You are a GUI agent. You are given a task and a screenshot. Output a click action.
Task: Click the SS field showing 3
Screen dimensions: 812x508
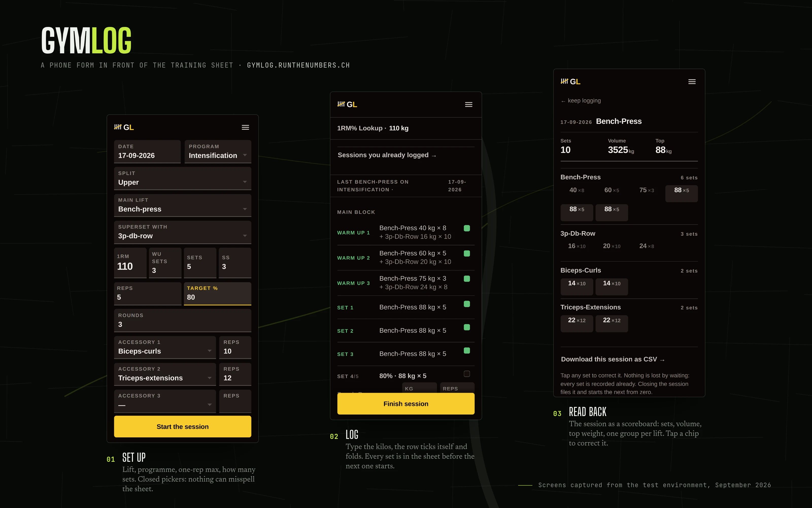(x=235, y=263)
